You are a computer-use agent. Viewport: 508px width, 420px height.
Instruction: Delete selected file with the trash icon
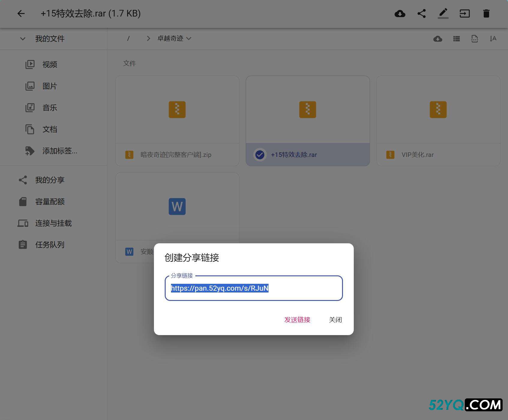pyautogui.click(x=486, y=13)
